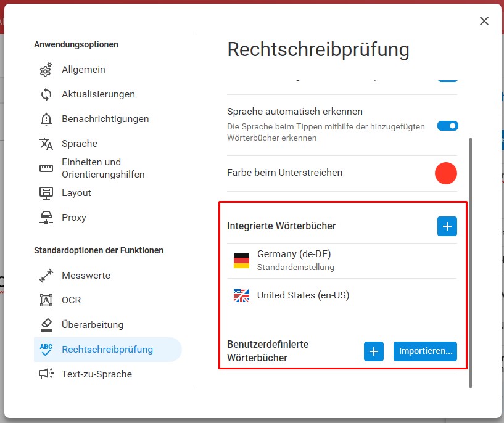This screenshot has height=423, width=504.
Task: Click the Integrierte Wörterbücher heading
Action: (281, 226)
